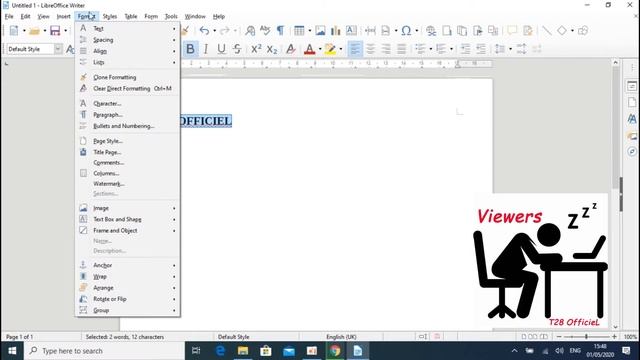Expand Lists submenu
Screen dimensions: 640x360
pos(128,62)
